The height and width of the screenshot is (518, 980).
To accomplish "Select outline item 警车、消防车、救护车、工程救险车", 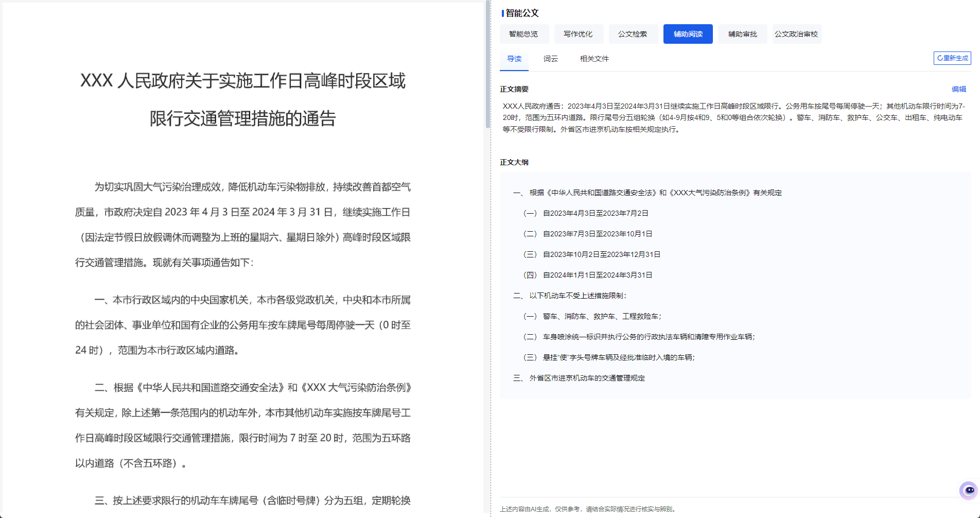I will point(592,316).
